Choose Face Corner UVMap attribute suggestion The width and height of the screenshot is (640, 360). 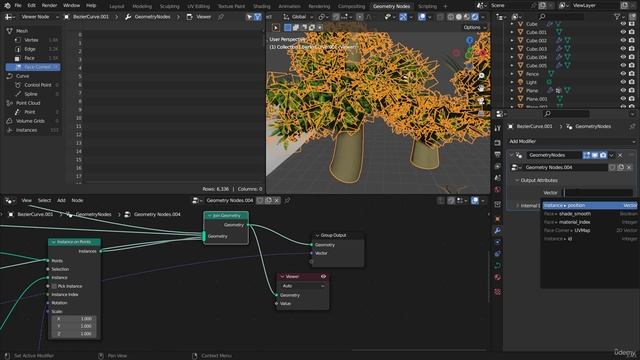[590, 230]
